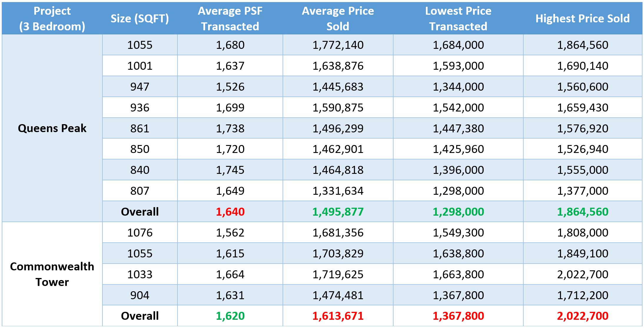Select lowest price 1,396,000
This screenshot has width=644, height=328.
458,170
